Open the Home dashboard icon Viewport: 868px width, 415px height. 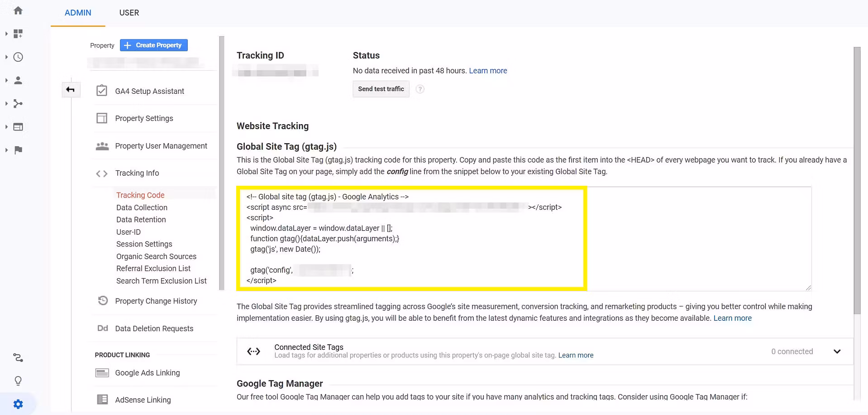click(x=18, y=10)
